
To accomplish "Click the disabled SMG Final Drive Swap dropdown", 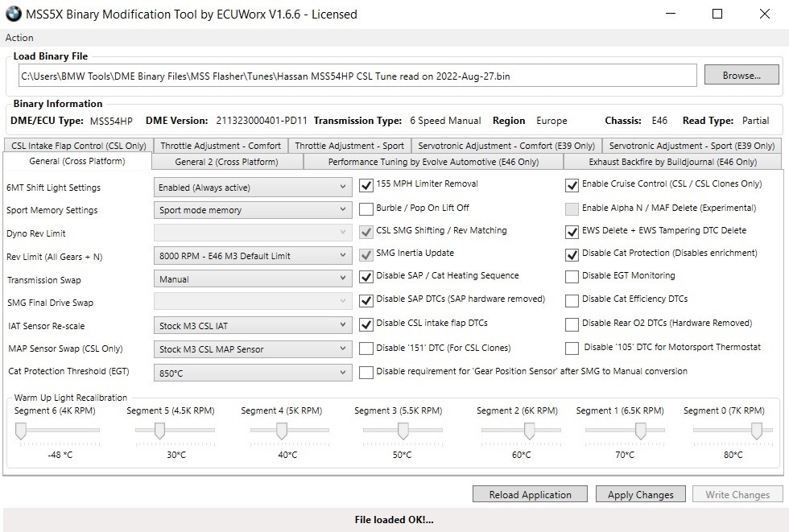I will (x=253, y=302).
